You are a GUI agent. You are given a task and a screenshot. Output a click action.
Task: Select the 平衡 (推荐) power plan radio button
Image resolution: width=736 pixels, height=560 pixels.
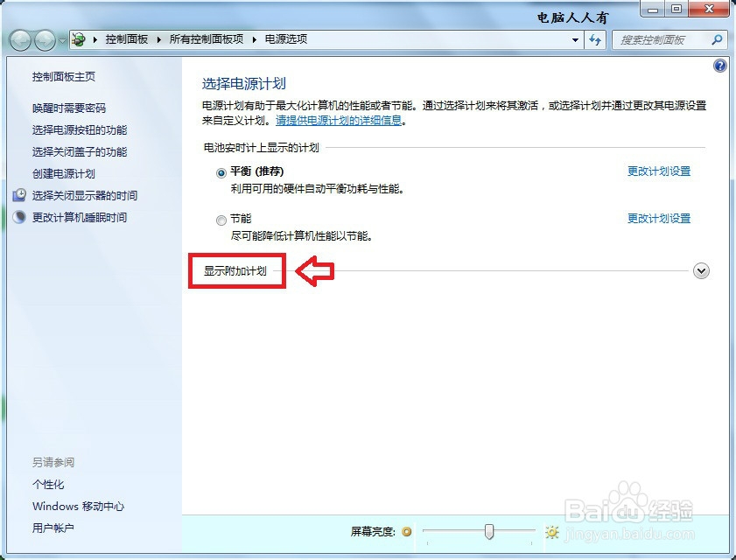pos(221,172)
